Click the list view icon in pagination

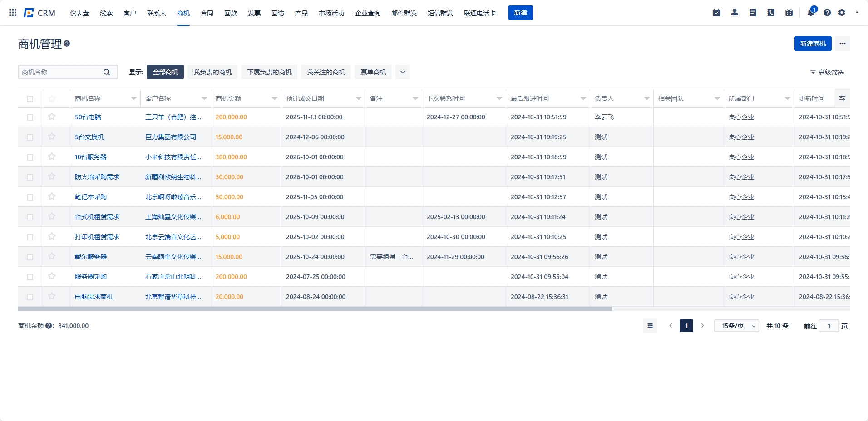pyautogui.click(x=650, y=326)
